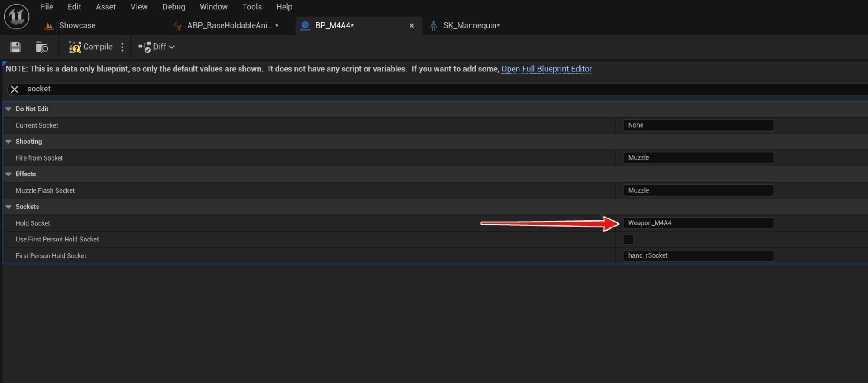The height and width of the screenshot is (383, 868).
Task: Open the View menu
Action: pyautogui.click(x=139, y=7)
